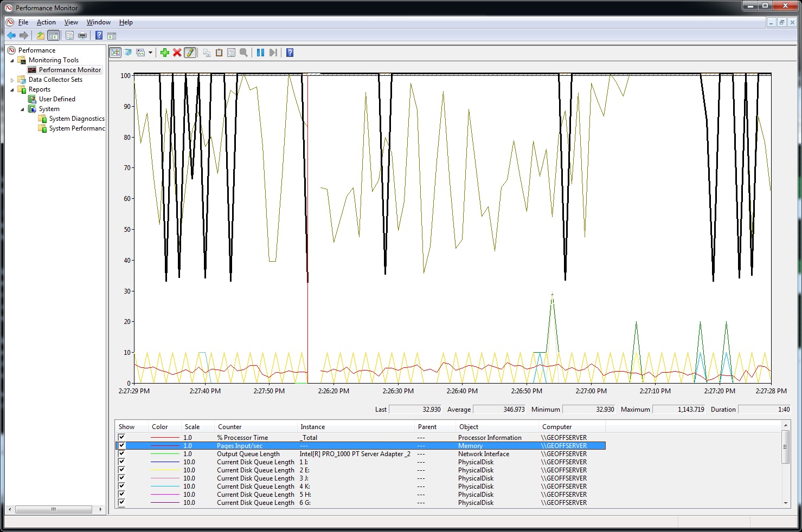Uncheck Show for % Processor Time counter
The image size is (802, 532).
pos(121,437)
